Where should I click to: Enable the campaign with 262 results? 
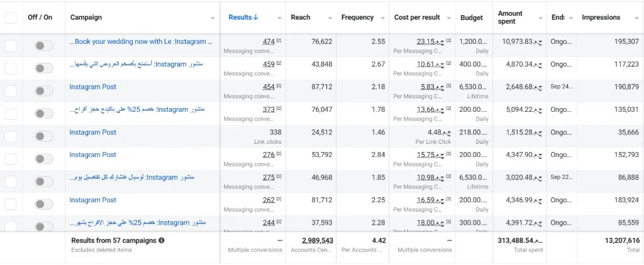coord(43,204)
